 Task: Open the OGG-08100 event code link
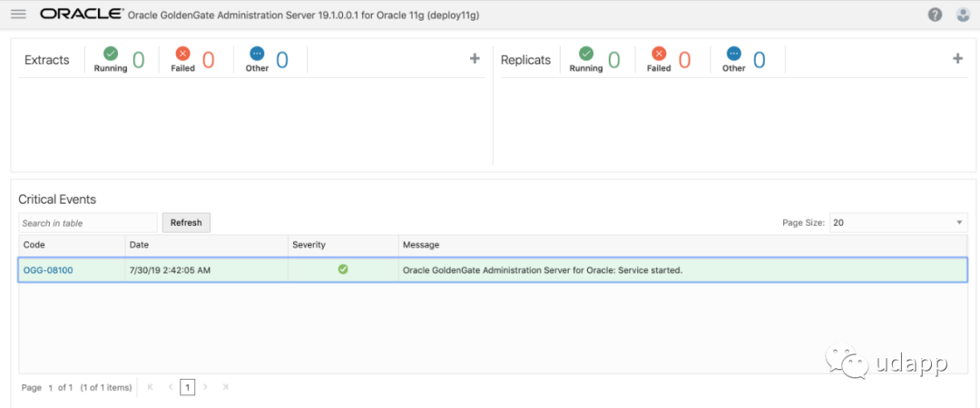coord(48,269)
